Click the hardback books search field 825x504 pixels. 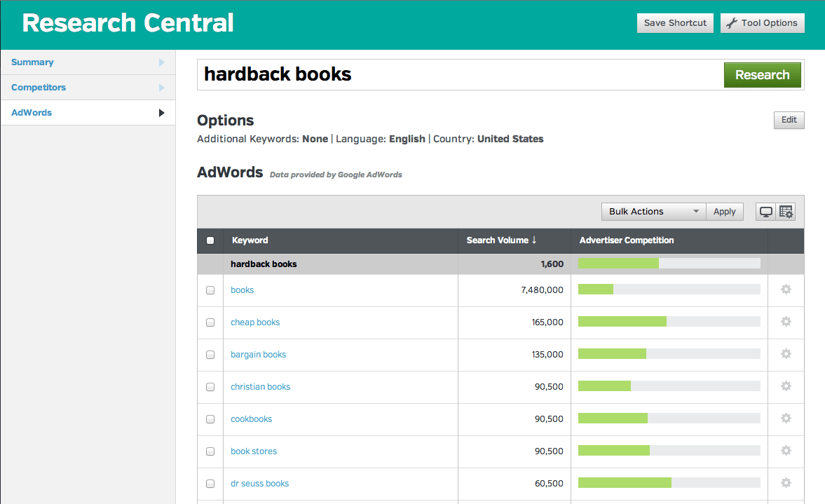coord(461,75)
